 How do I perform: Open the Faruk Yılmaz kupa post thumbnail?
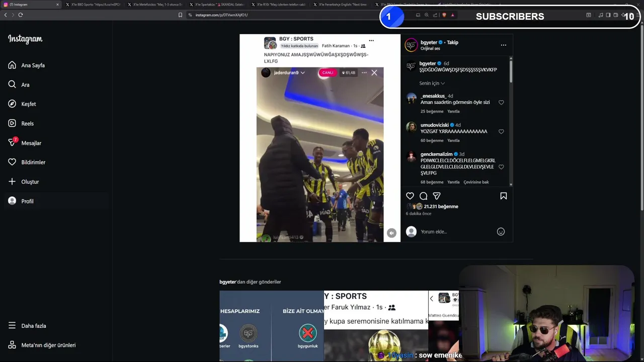click(x=376, y=326)
